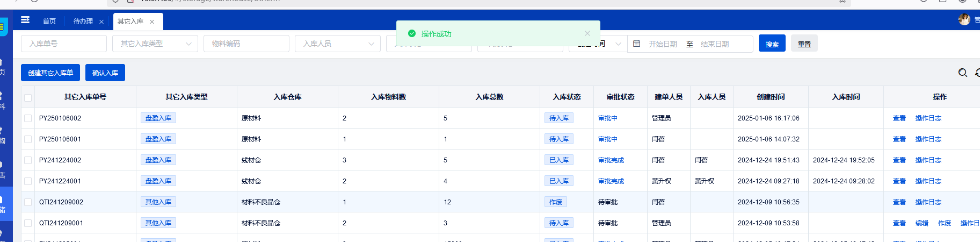Screen dimensions: 980x242
Task: Click the 入库状态 column header
Action: point(567,97)
